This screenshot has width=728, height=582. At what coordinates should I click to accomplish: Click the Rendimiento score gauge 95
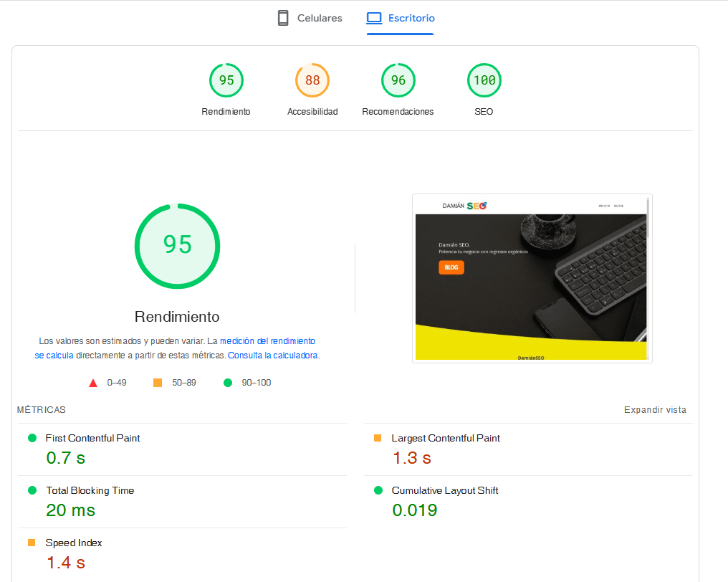point(226,80)
